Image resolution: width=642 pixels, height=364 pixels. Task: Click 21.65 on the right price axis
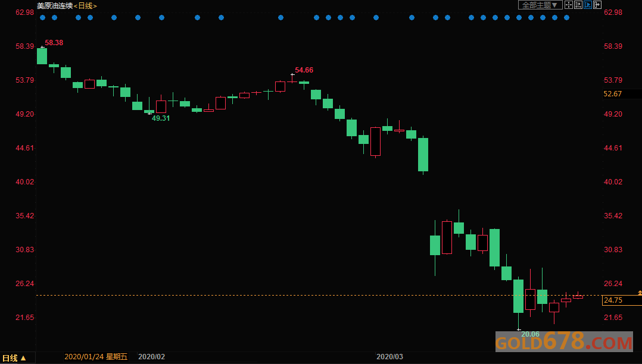point(613,318)
